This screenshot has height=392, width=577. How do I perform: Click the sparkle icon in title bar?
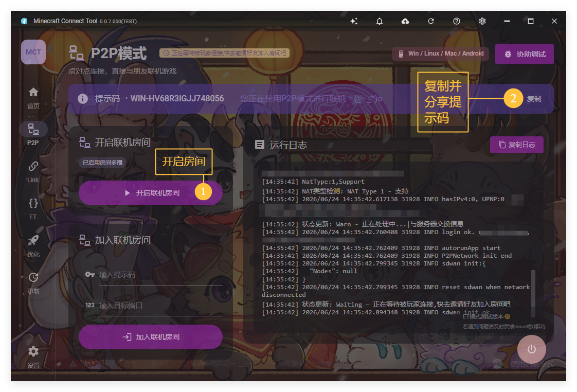click(x=354, y=21)
